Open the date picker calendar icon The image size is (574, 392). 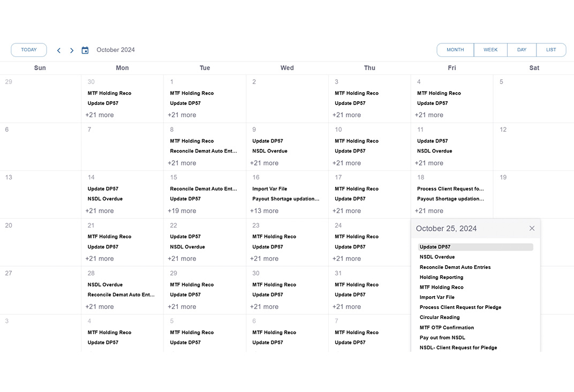click(x=85, y=50)
